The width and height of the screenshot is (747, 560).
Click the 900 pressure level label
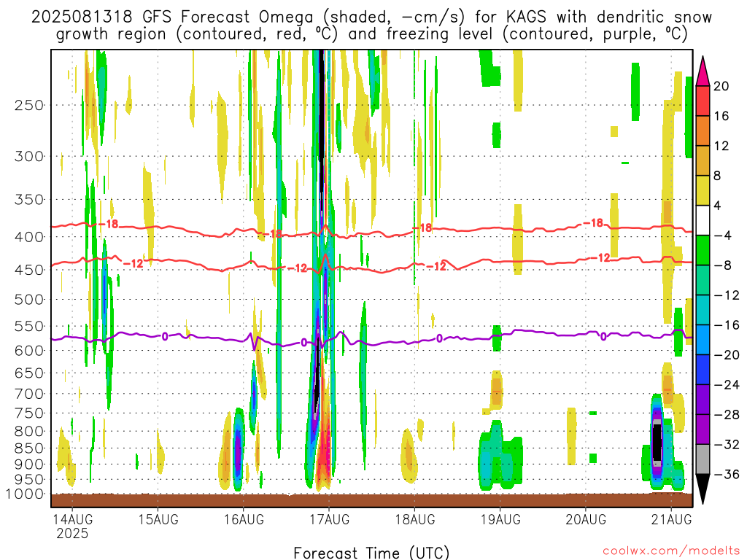(x=29, y=464)
